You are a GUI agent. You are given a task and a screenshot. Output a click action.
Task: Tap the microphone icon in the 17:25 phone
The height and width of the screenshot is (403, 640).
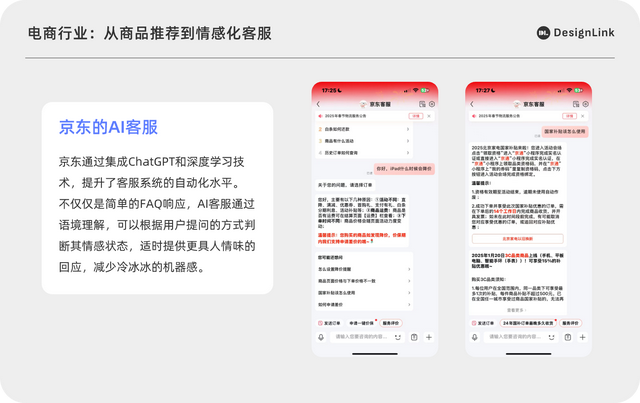pos(321,337)
